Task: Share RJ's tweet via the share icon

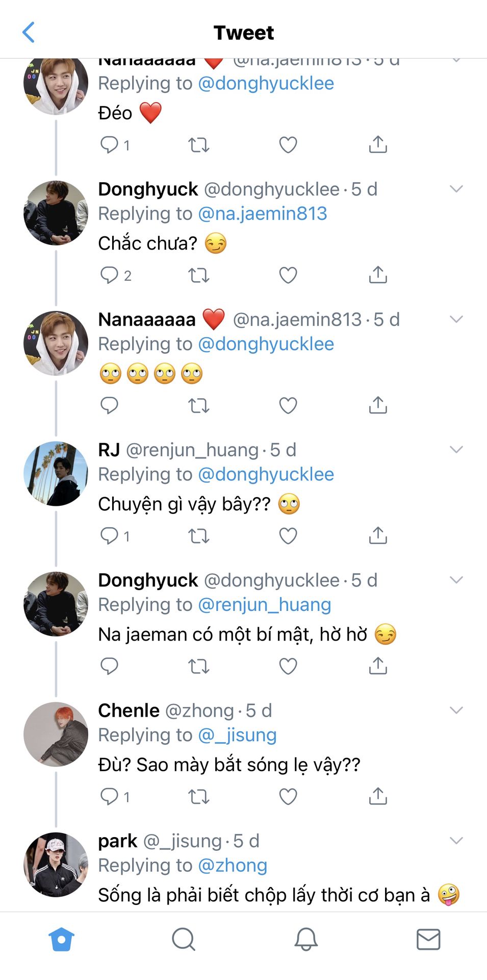Action: tap(378, 535)
